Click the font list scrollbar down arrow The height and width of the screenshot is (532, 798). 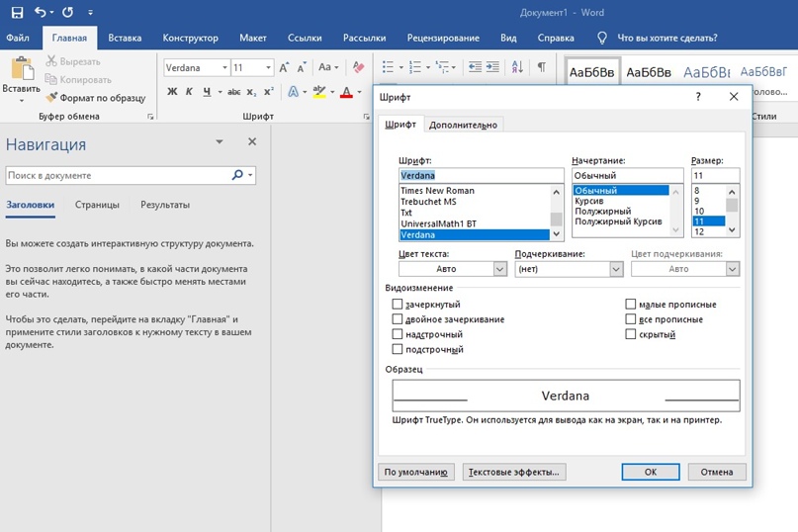pyautogui.click(x=556, y=233)
